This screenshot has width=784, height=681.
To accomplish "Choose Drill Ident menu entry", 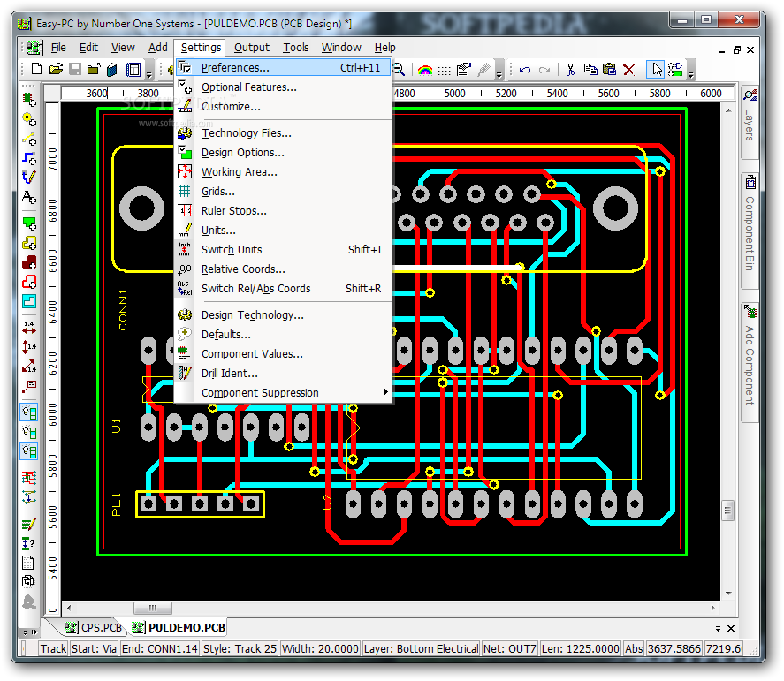I will 283,374.
